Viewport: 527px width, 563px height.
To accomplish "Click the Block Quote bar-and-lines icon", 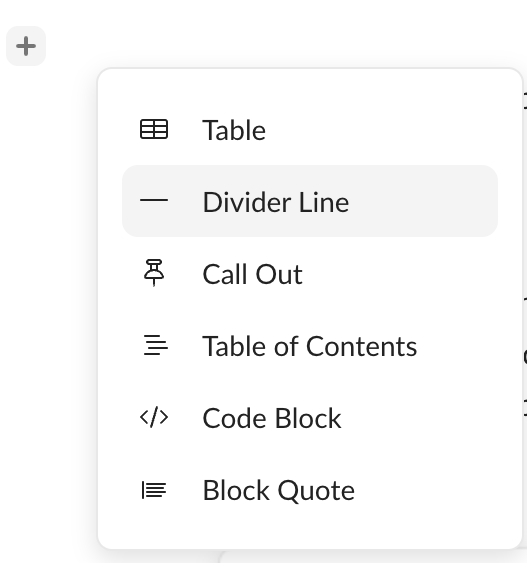I will click(154, 490).
